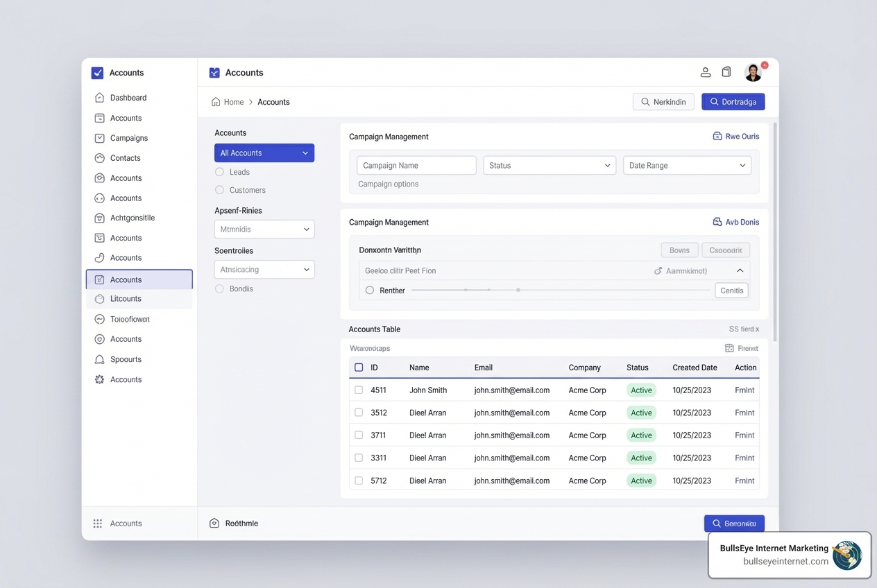The image size is (877, 588).
Task: Click the Fmint link on the 4511 row
Action: [x=744, y=390]
